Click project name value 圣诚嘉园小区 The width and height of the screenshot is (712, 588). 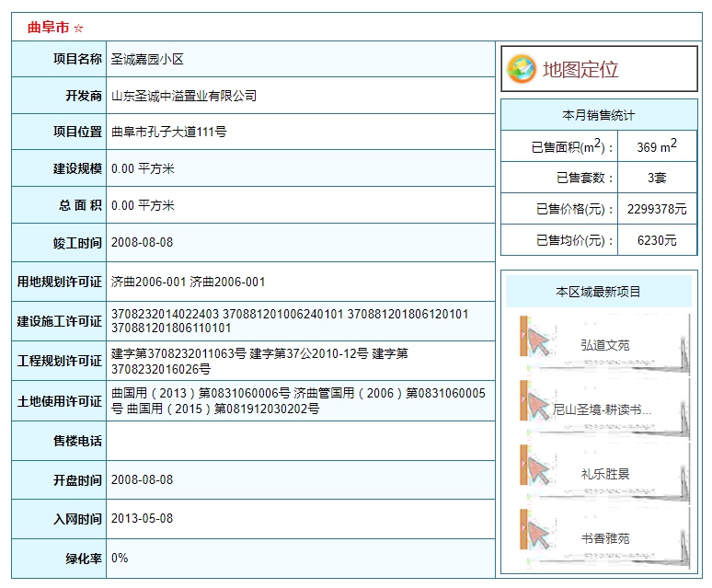click(x=147, y=60)
